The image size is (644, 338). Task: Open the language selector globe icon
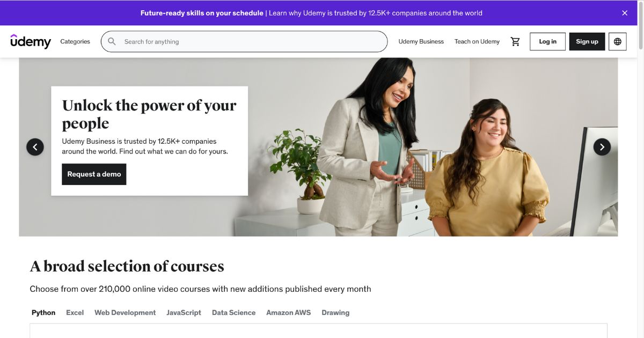[617, 41]
